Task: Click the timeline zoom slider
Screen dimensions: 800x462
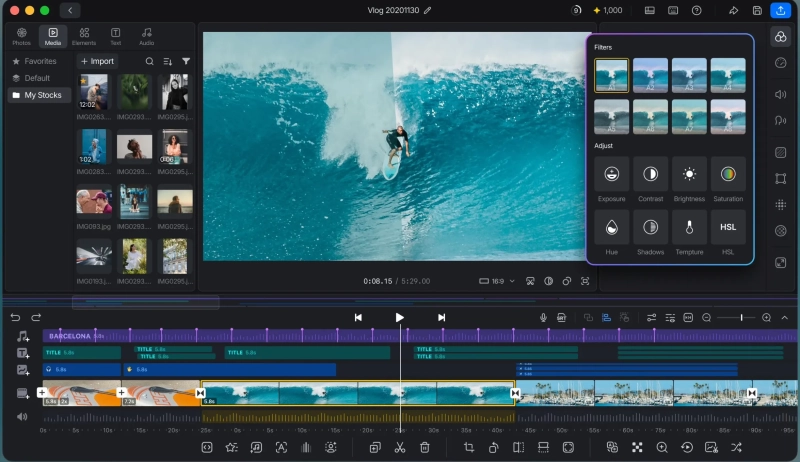Action: [x=736, y=318]
